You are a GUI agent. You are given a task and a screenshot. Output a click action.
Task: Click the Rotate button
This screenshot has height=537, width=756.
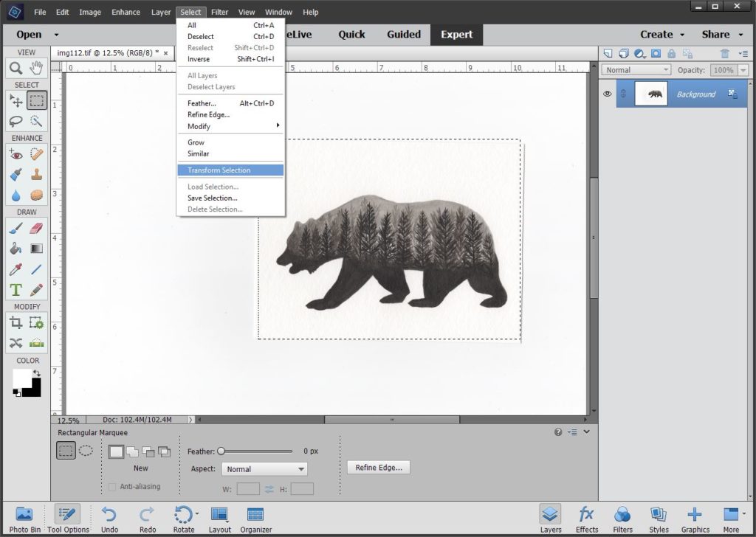click(x=184, y=519)
